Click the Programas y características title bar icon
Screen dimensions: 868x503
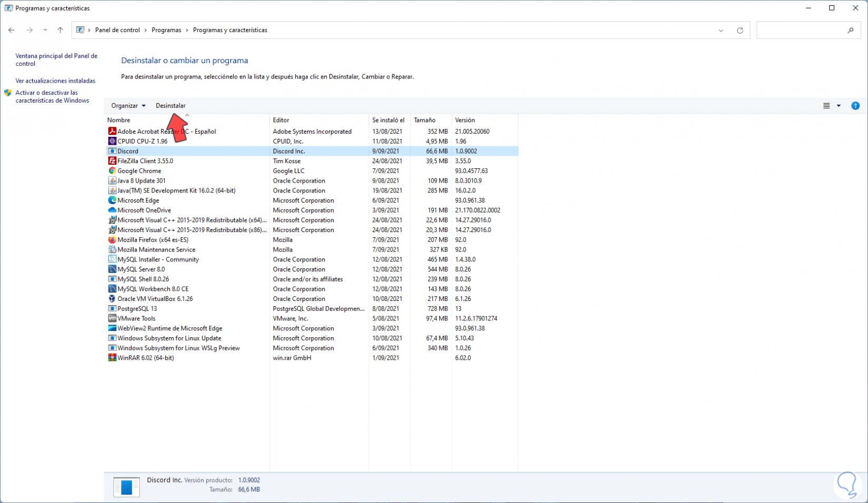click(8, 8)
